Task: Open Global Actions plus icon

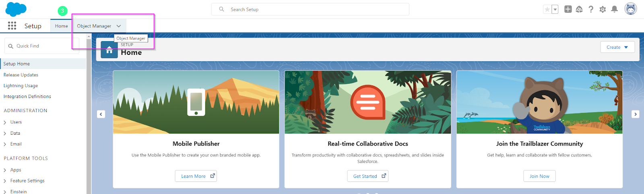Action: coord(568,9)
